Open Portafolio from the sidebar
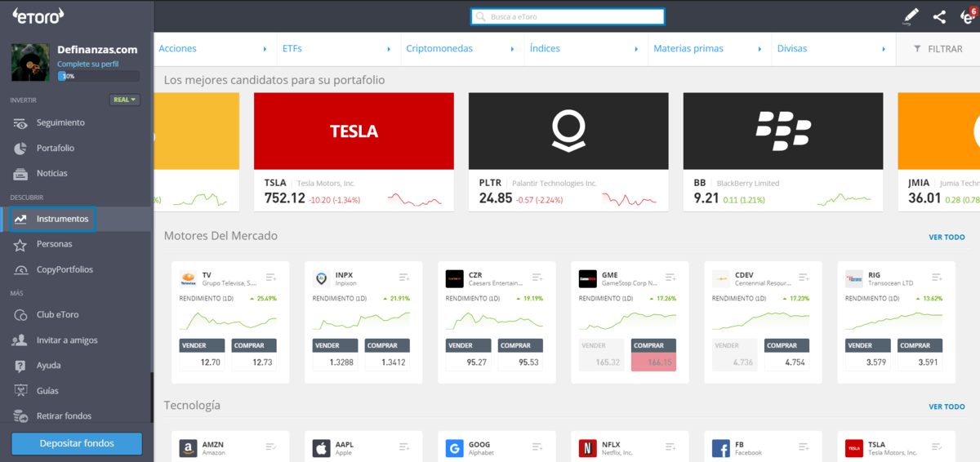Image resolution: width=980 pixels, height=462 pixels. tap(55, 148)
